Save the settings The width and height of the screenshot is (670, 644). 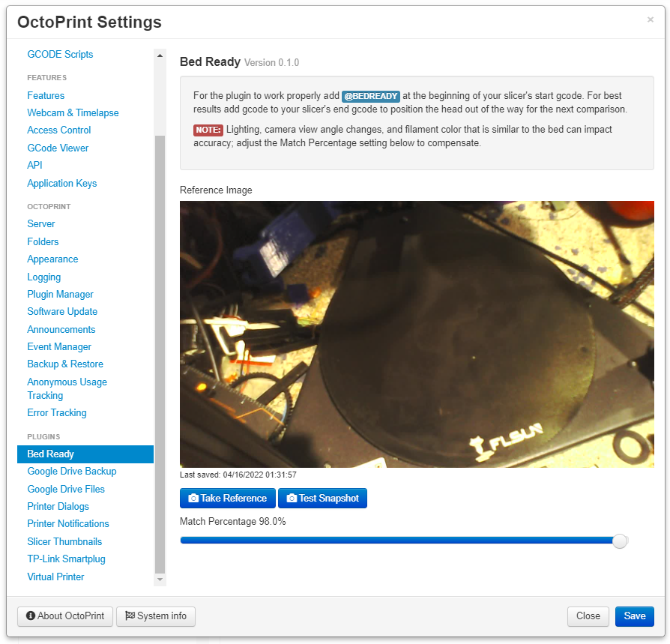(635, 616)
